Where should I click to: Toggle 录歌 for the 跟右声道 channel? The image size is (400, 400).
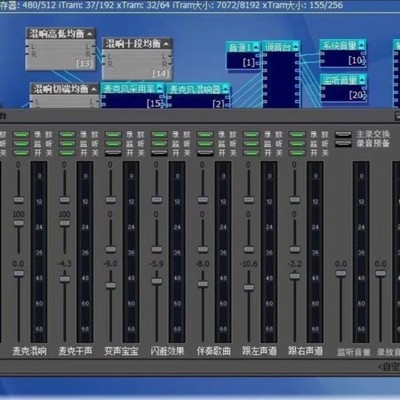point(297,134)
